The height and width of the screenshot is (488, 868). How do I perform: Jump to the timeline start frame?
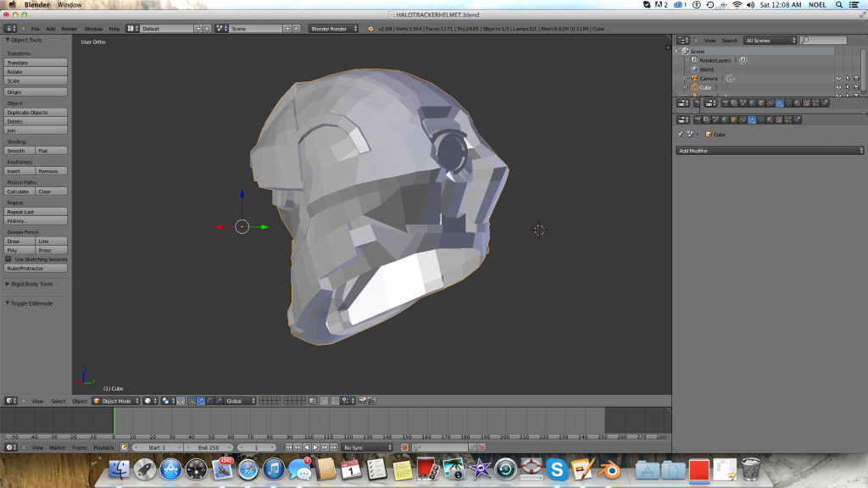click(288, 447)
